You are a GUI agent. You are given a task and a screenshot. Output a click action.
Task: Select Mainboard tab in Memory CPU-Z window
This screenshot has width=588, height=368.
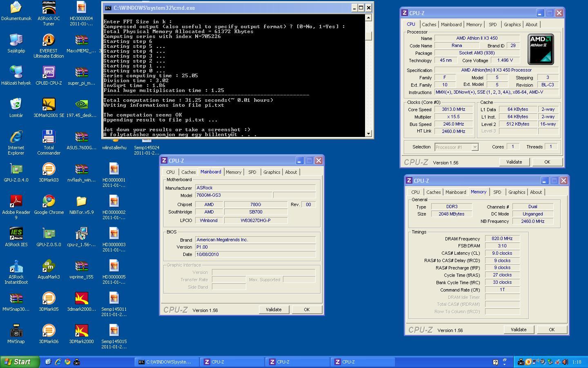click(x=456, y=192)
